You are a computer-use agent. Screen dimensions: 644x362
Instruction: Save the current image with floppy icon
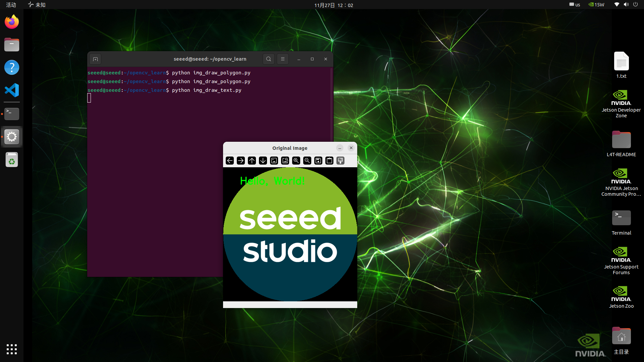(318, 161)
